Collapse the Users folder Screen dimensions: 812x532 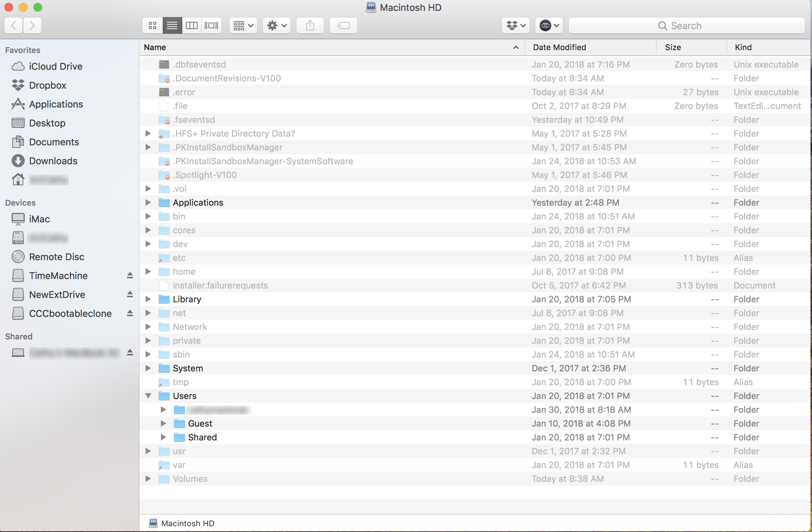pos(148,396)
